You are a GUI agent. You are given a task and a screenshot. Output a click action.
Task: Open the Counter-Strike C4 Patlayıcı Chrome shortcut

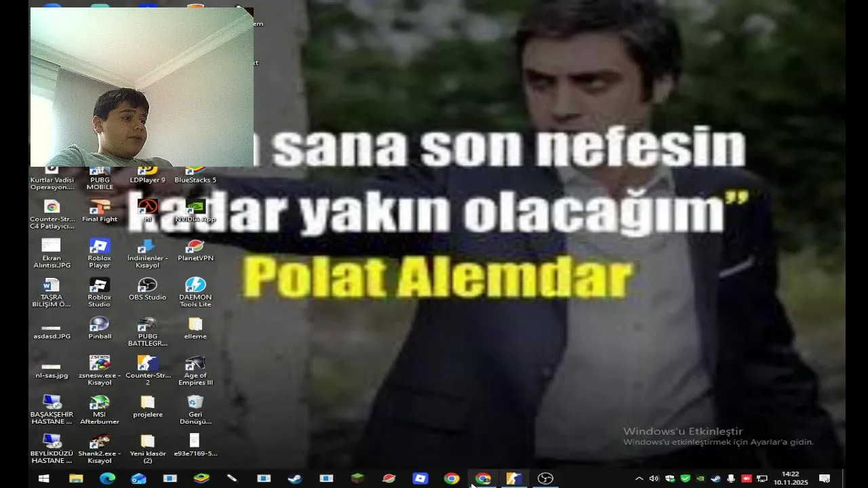tap(52, 213)
